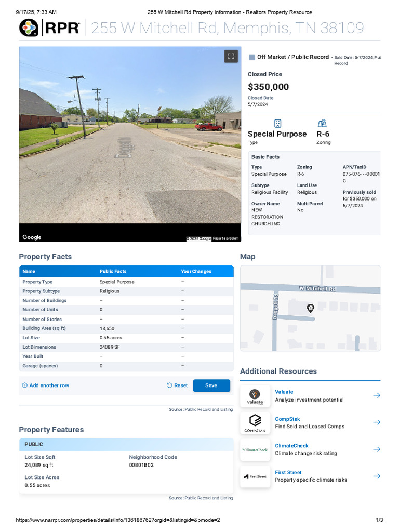This screenshot has height=532, width=399.
Task: Click the Closed Date 5/7/2024 value
Action: tap(258, 104)
